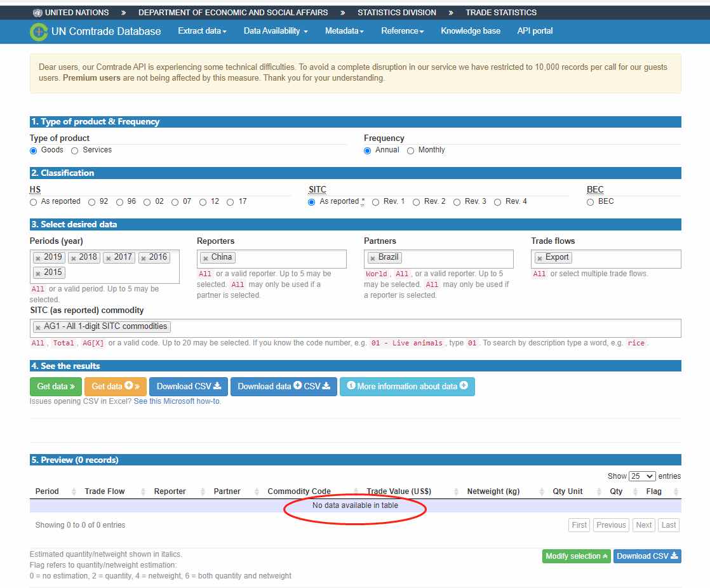Select Annual frequency

click(x=367, y=150)
